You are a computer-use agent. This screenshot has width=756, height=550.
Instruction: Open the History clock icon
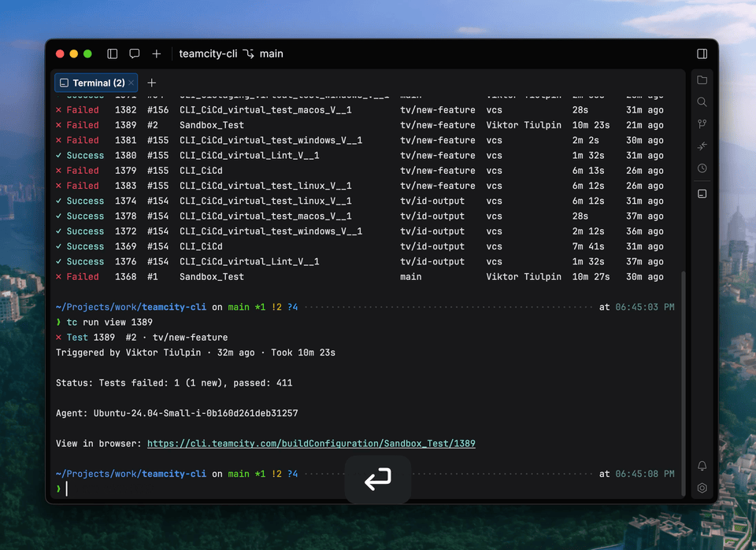pos(702,168)
